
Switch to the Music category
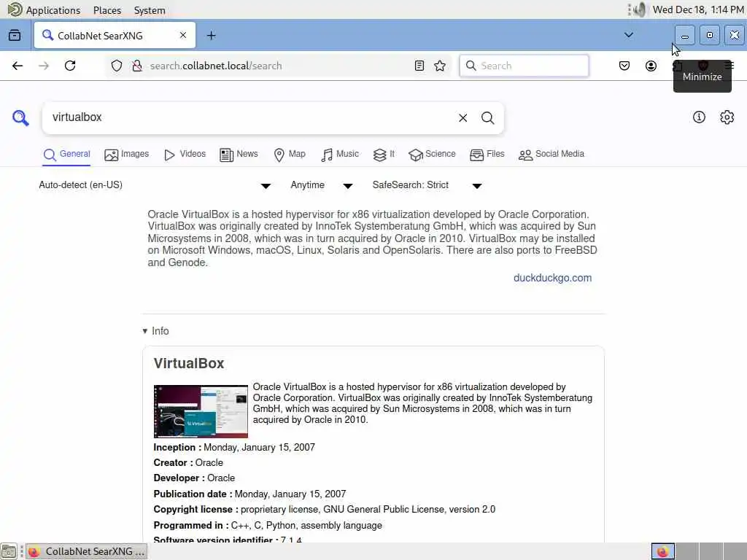[340, 155]
